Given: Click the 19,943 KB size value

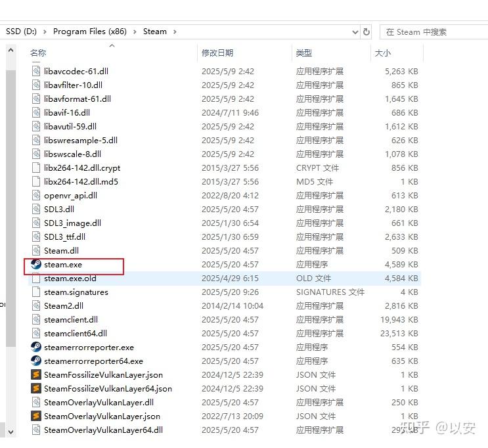Looking at the screenshot, I should click(399, 320).
